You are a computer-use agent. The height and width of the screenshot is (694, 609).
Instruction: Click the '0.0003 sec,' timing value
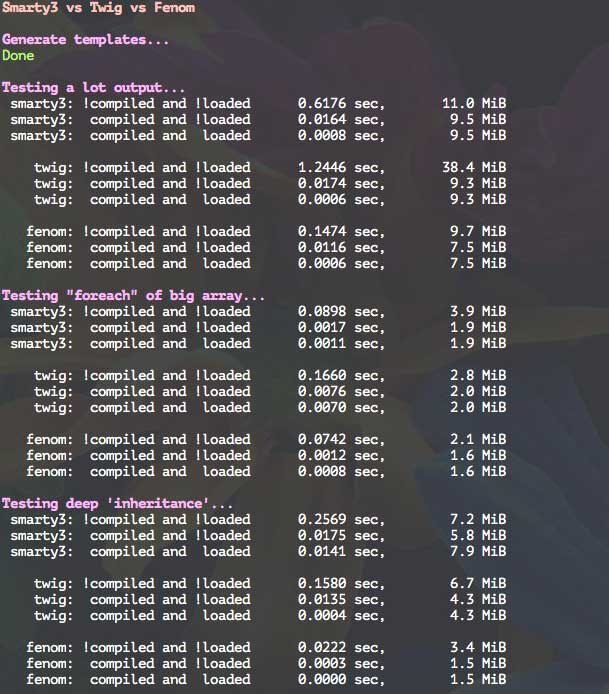(341, 663)
